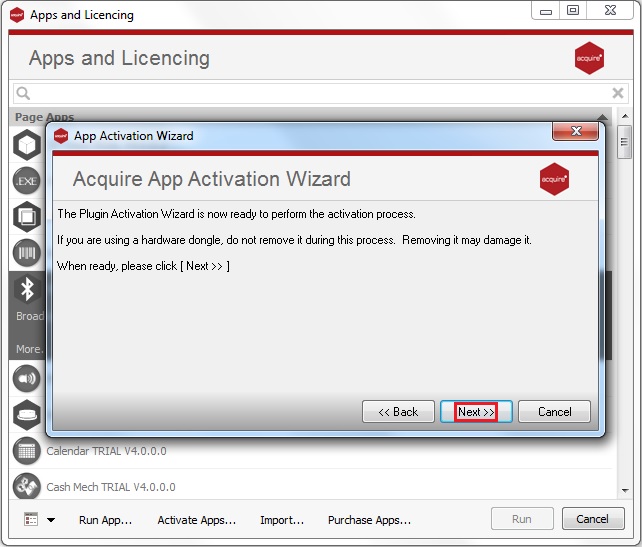Select the Cash Mech app icon
The height and width of the screenshot is (547, 642).
27,486
